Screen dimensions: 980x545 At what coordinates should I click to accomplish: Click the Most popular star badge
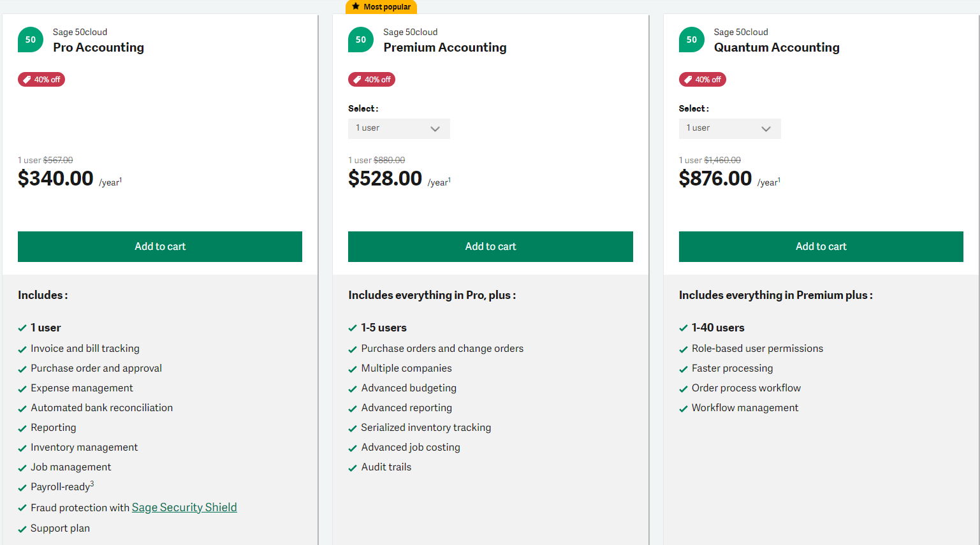point(381,7)
